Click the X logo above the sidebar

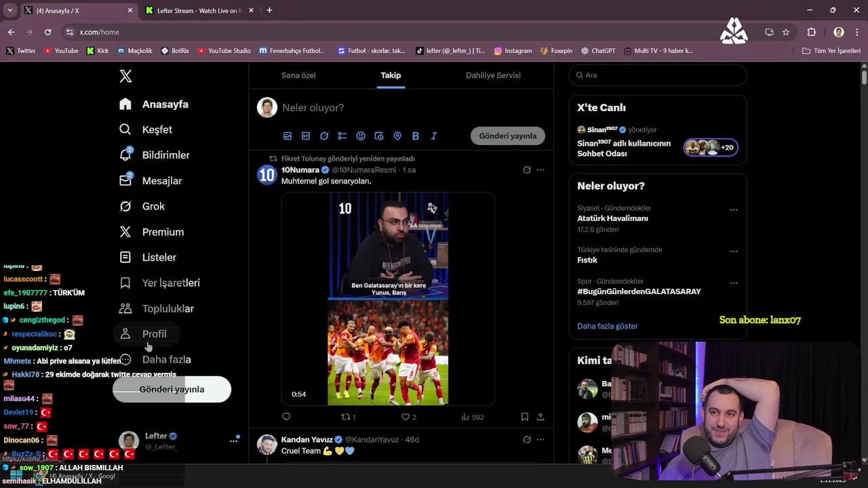pyautogui.click(x=125, y=76)
